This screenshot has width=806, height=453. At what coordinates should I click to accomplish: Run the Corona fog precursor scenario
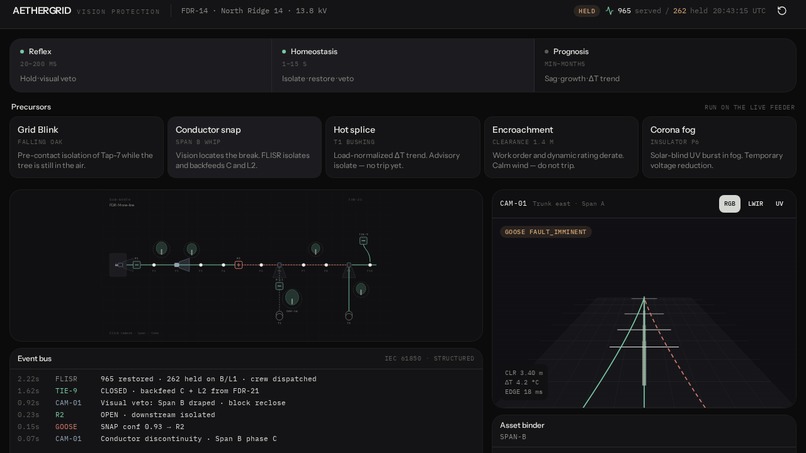click(x=719, y=147)
